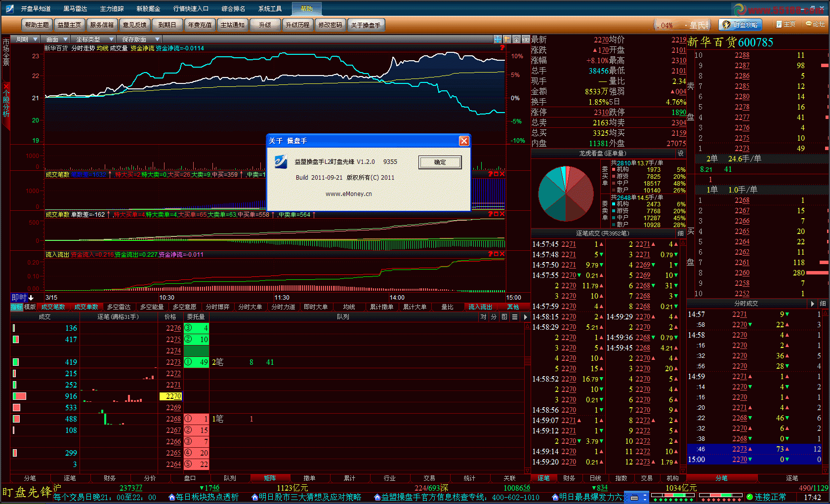Click the F10 info icon
The image size is (830, 504).
tap(526, 39)
